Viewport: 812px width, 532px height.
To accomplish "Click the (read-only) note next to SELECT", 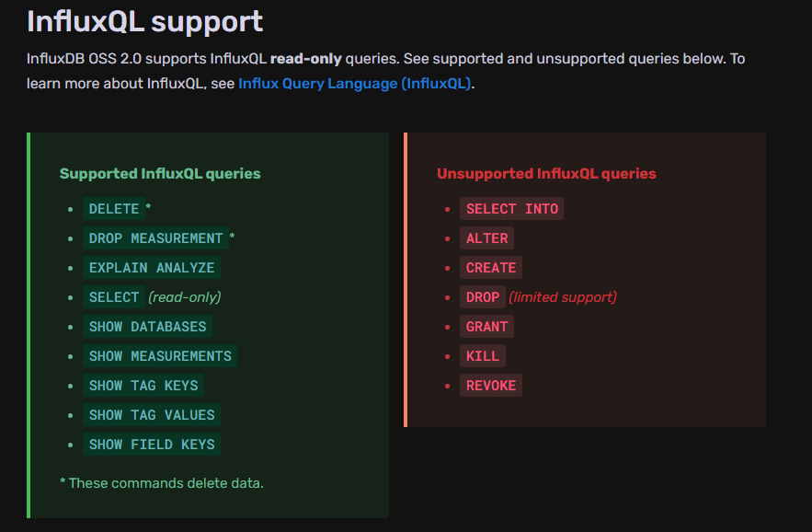I will [185, 297].
